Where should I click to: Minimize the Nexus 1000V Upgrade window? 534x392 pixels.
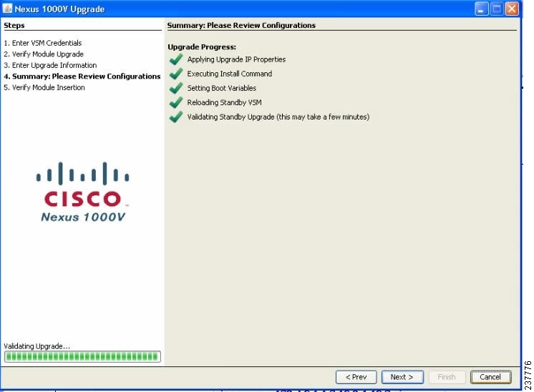click(482, 9)
